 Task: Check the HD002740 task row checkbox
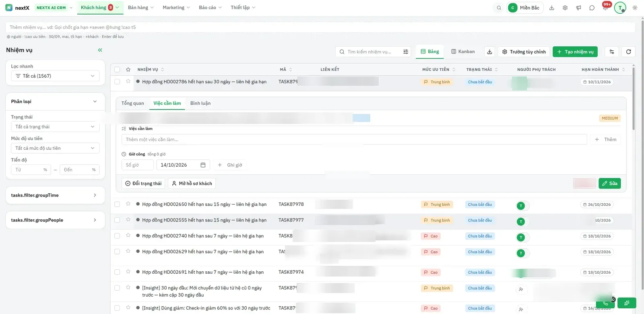(117, 236)
